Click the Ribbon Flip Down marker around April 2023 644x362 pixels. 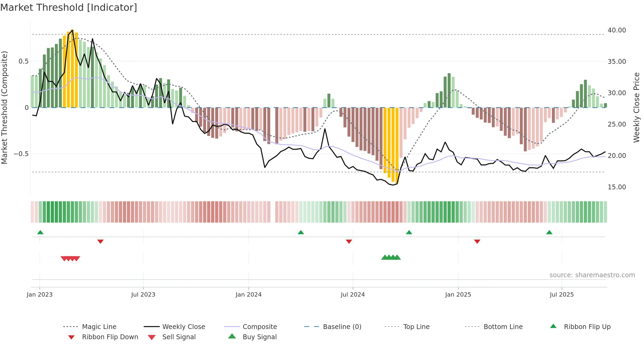pos(100,242)
